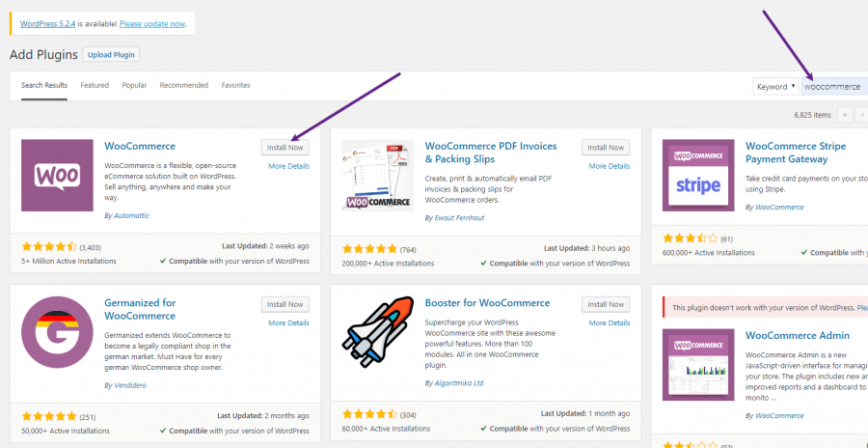Install the WooCommerce plugin by Automattic
This screenshot has width=868, height=448.
(285, 147)
